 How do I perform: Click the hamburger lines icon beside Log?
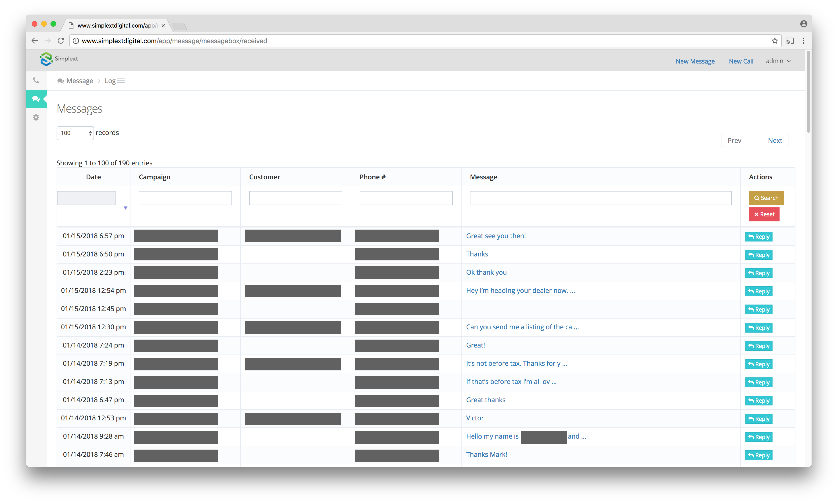[121, 80]
